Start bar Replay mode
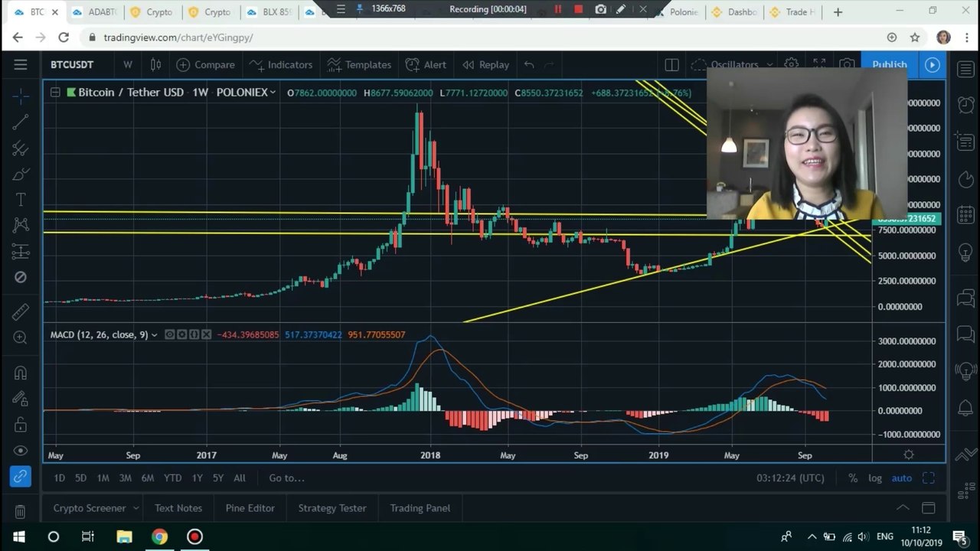The image size is (980, 551). [485, 65]
